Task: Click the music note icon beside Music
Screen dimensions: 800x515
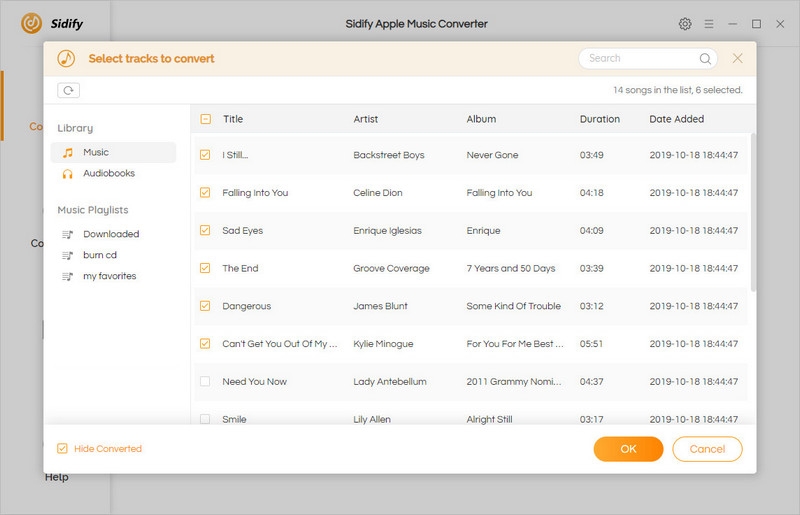Action: (68, 153)
